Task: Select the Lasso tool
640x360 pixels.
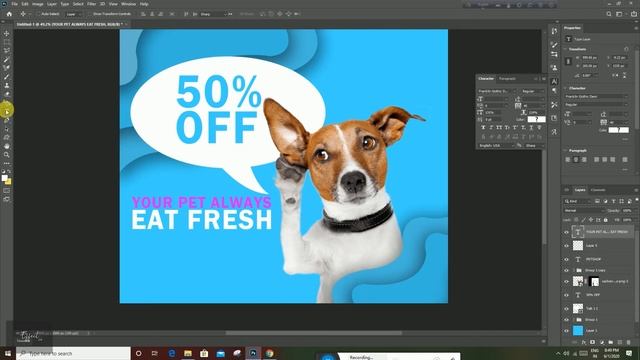Action: [7, 51]
